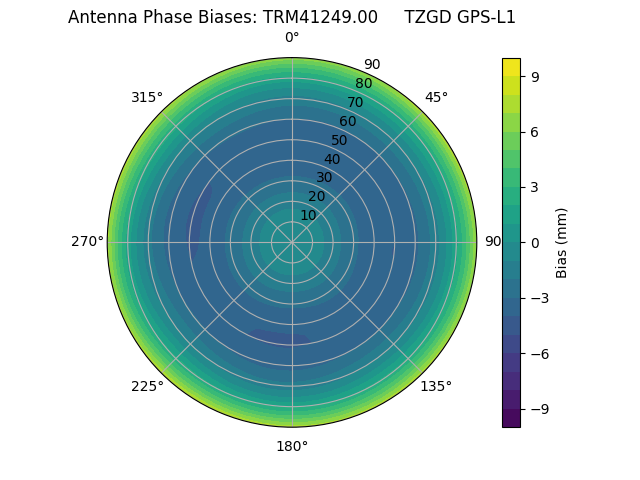
Task: Click the 'TZGD GPS-L1' text in the title
Action: (459, 17)
